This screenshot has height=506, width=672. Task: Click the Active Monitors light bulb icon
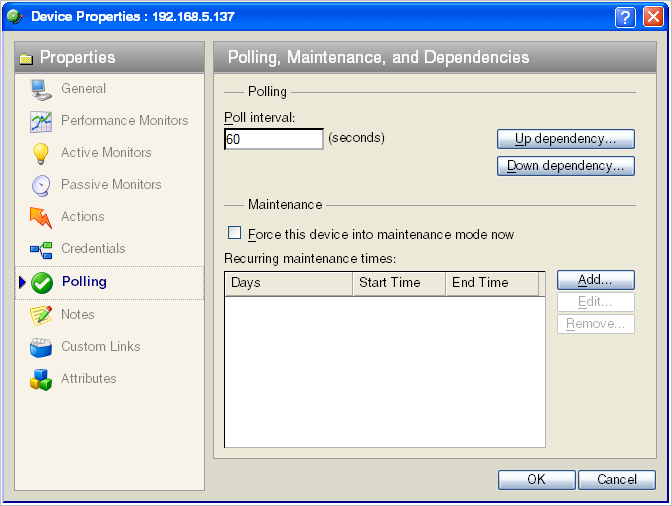click(41, 153)
